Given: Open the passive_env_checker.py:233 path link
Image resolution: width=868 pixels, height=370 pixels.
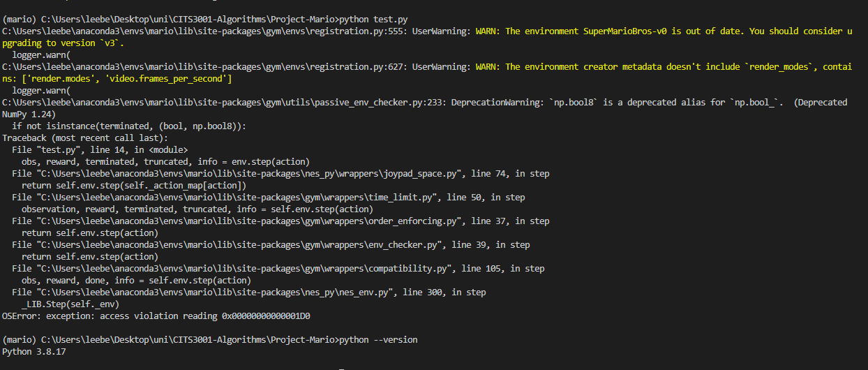Looking at the screenshot, I should pyautogui.click(x=224, y=103).
